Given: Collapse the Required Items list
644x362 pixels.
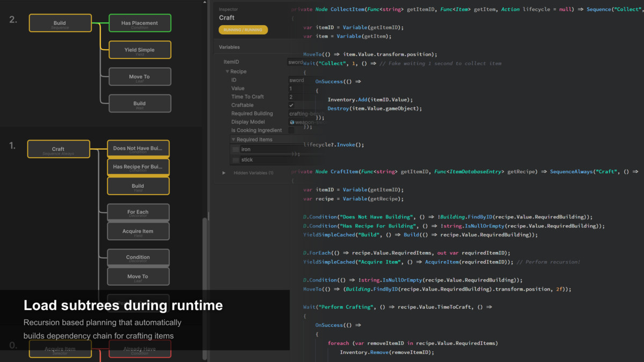Looking at the screenshot, I should click(x=233, y=139).
